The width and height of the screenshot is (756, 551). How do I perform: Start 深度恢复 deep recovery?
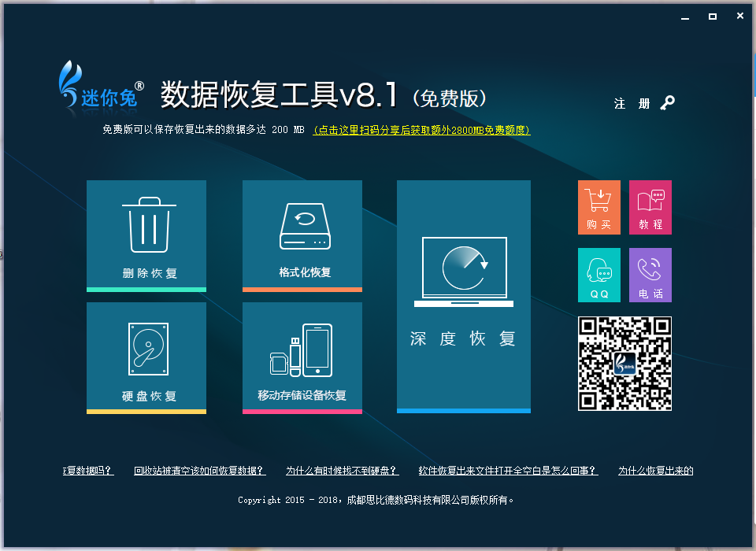click(463, 297)
